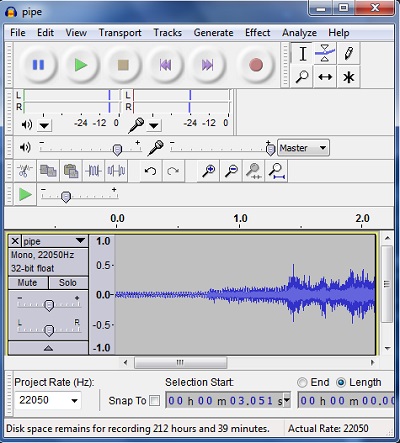Screen dimensions: 400x443
Task: Select the End radio button
Action: [302, 382]
